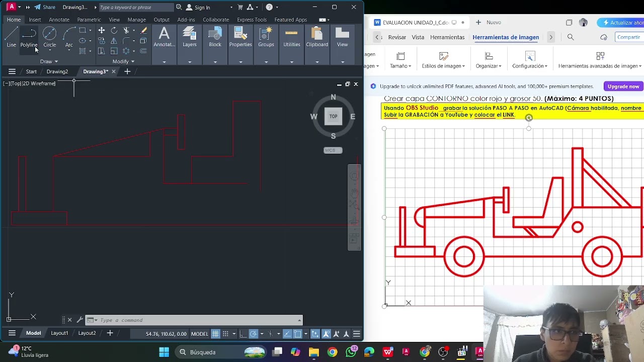Activate the Rotate tool icon
Viewport: 644px width, 362px height.
click(114, 31)
